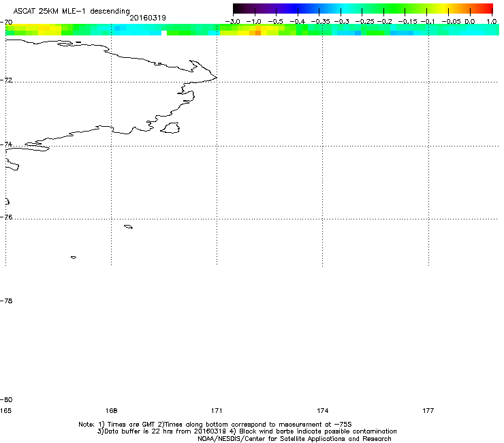The image size is (504, 443).
Task: Click the NOAA/NESDIS Center for Satellite Applications credit
Action: click(x=294, y=439)
